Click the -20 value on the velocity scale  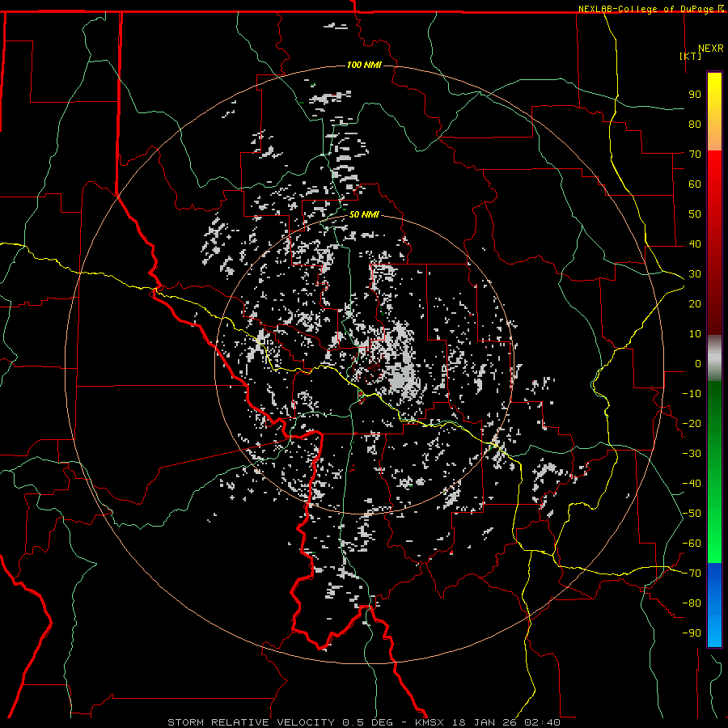pyautogui.click(x=692, y=424)
